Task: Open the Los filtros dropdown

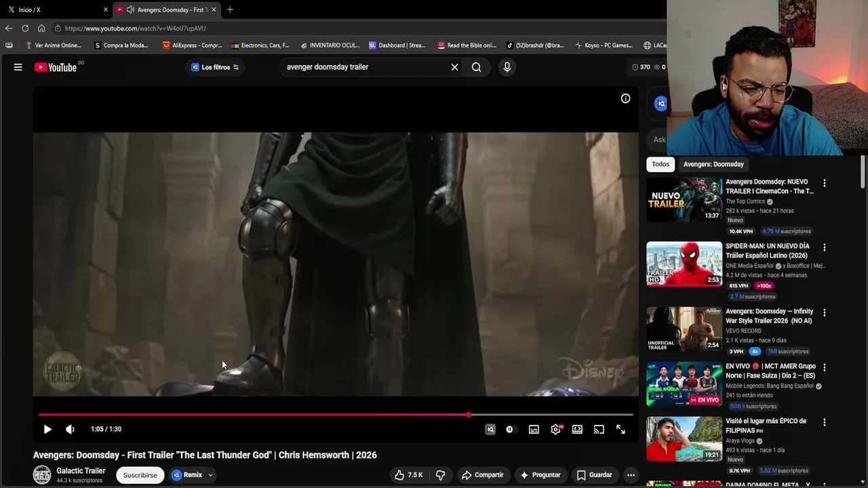Action: pyautogui.click(x=215, y=67)
